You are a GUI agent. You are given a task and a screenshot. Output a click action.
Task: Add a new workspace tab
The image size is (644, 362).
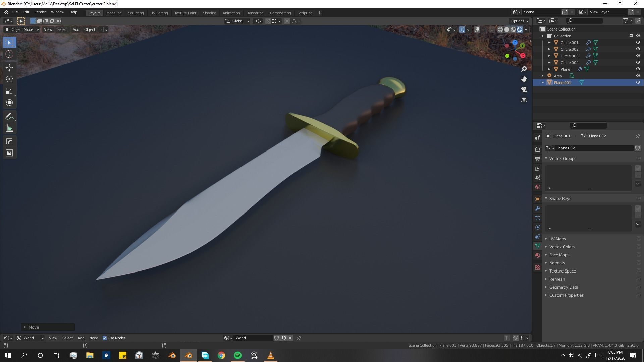coord(319,13)
